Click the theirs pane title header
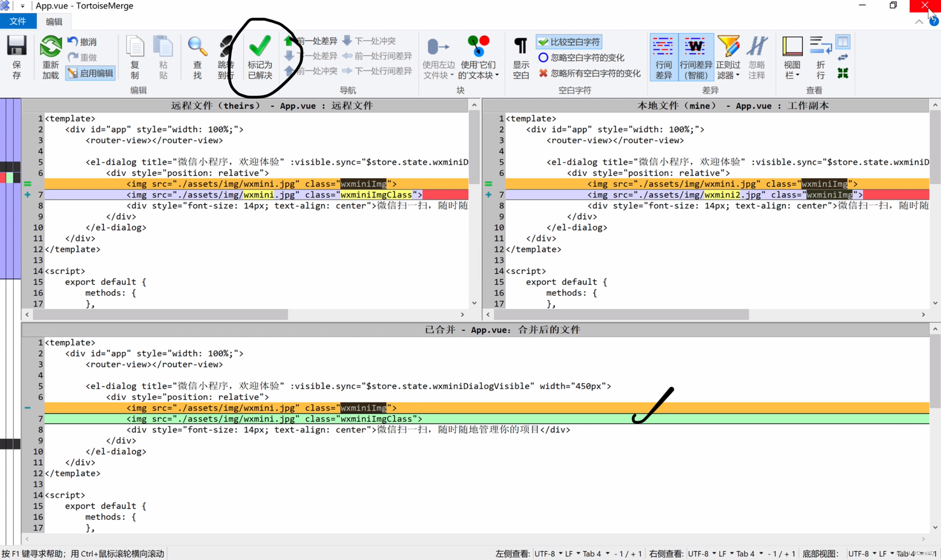The image size is (941, 560). point(245,106)
